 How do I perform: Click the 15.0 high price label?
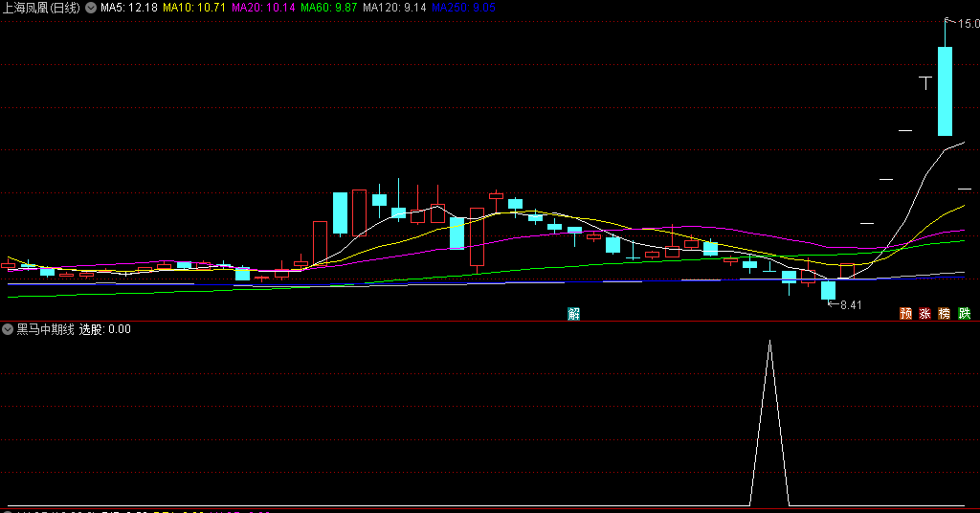tap(969, 24)
